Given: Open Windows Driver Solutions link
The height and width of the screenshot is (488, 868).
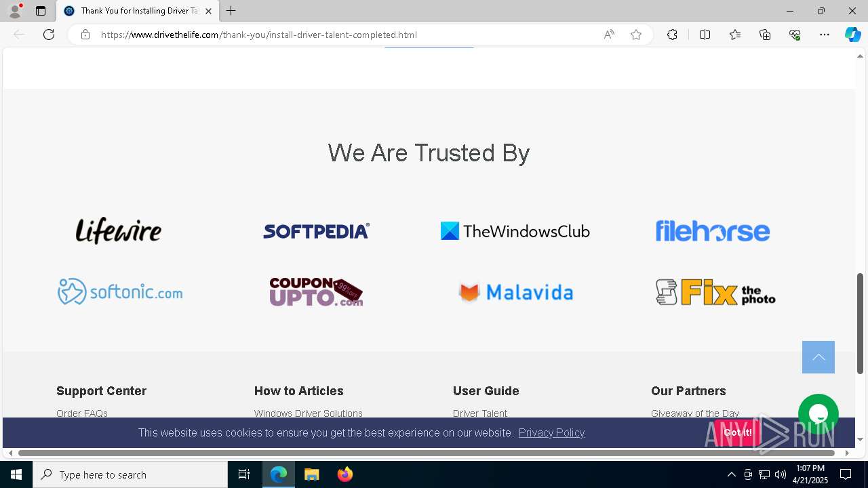Looking at the screenshot, I should (309, 413).
